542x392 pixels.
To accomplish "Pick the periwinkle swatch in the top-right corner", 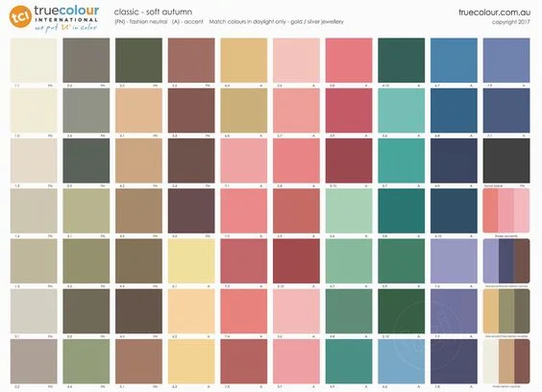I will (x=506, y=61).
